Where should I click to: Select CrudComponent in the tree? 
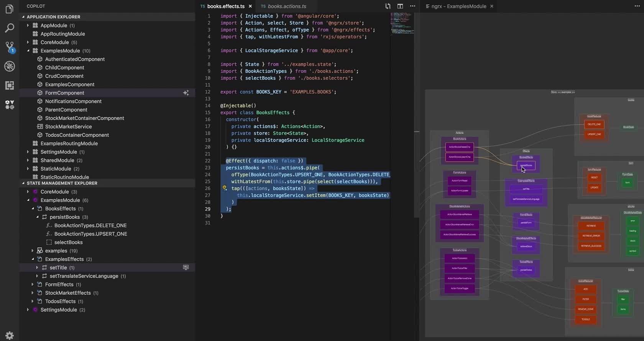[64, 76]
